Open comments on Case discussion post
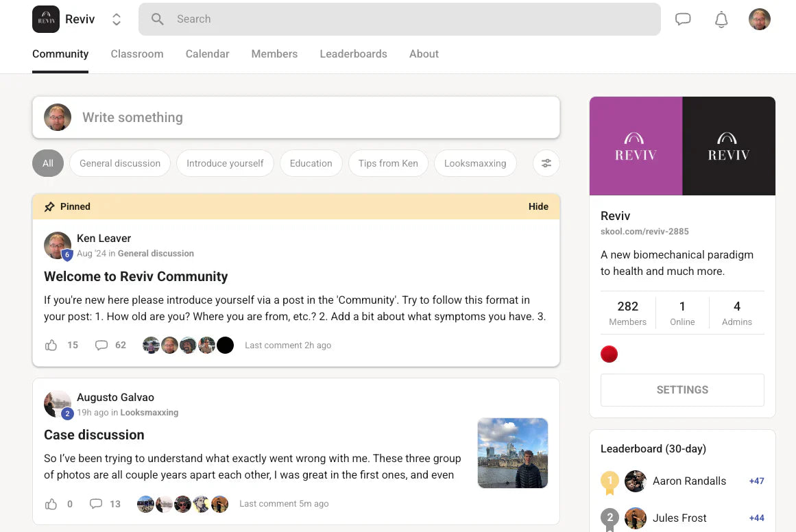The height and width of the screenshot is (532, 796). coord(96,504)
